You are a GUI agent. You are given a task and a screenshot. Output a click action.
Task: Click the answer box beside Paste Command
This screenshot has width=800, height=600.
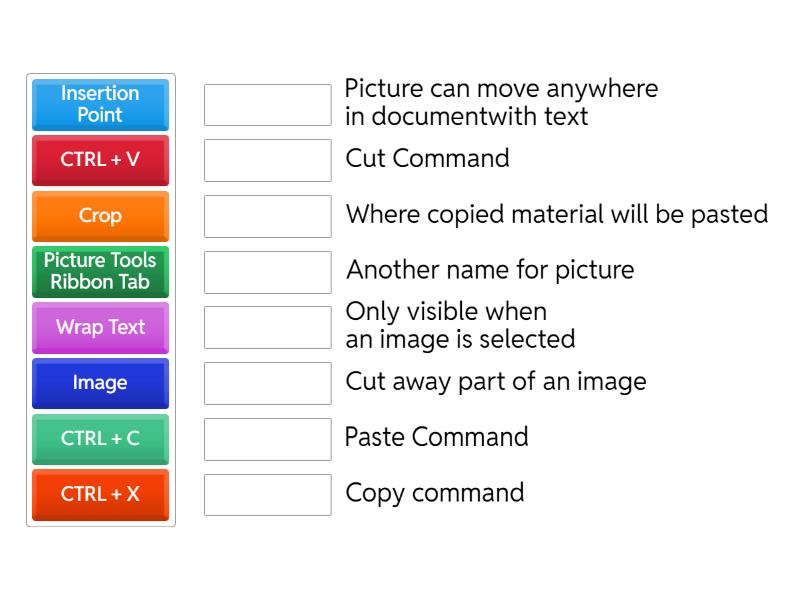click(267, 438)
